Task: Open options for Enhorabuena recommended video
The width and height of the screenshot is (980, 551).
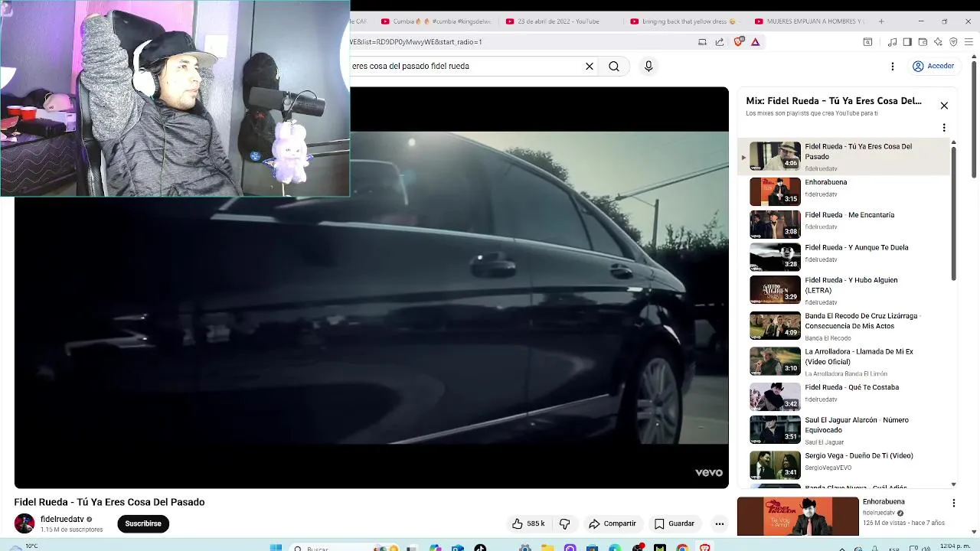Action: (x=953, y=503)
